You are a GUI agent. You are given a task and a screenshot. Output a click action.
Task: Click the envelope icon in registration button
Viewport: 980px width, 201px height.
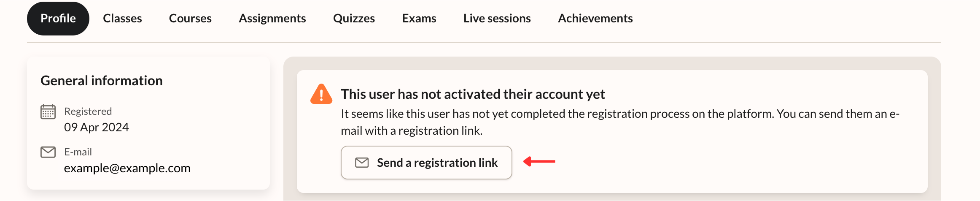[x=362, y=163]
